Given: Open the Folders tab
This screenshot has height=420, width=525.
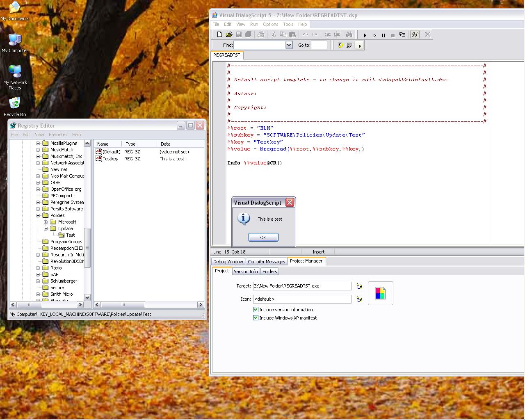Looking at the screenshot, I should pyautogui.click(x=270, y=272).
